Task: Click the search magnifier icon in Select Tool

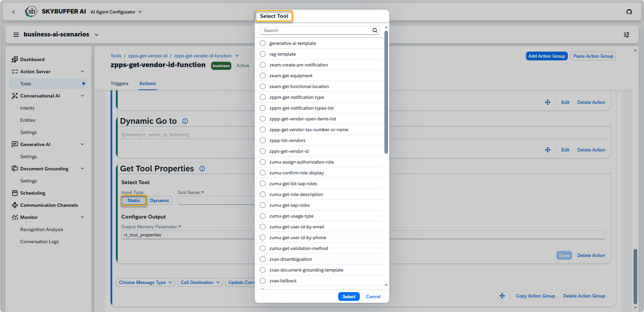Action: coord(375,30)
